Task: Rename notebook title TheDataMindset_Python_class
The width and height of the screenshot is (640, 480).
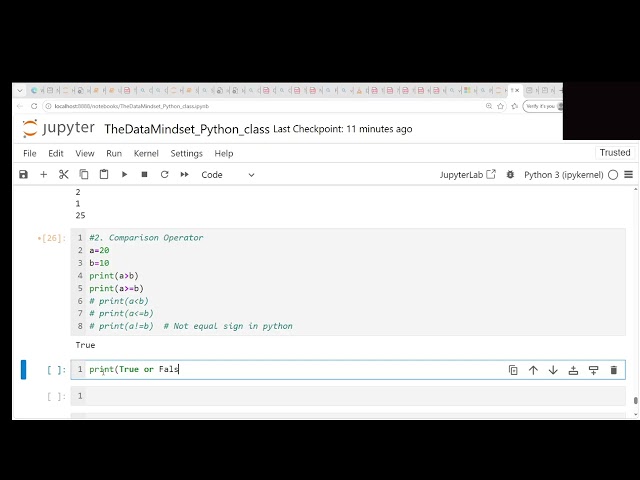Action: pyautogui.click(x=187, y=129)
